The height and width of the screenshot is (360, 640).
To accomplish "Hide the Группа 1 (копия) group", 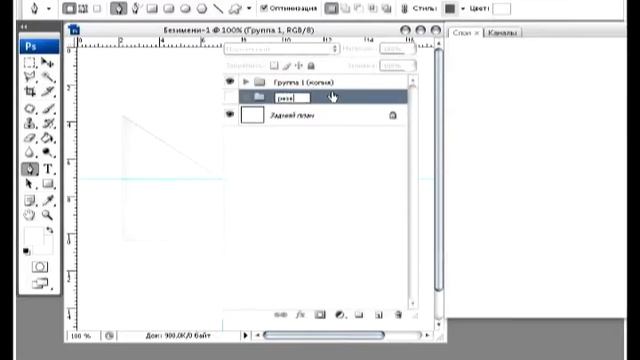I will click(230, 82).
